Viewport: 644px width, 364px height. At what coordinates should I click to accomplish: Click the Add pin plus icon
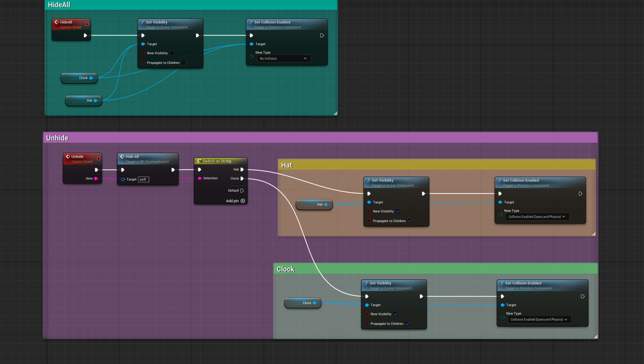click(x=243, y=201)
